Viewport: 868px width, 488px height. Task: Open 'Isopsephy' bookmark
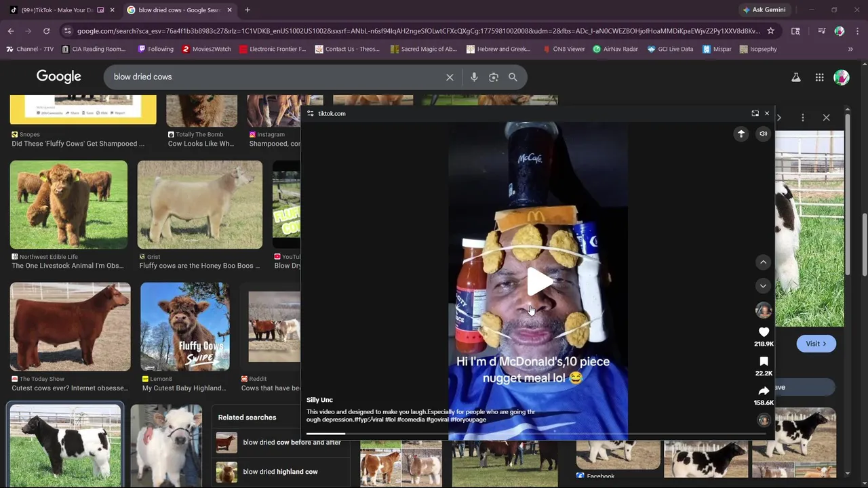point(758,49)
